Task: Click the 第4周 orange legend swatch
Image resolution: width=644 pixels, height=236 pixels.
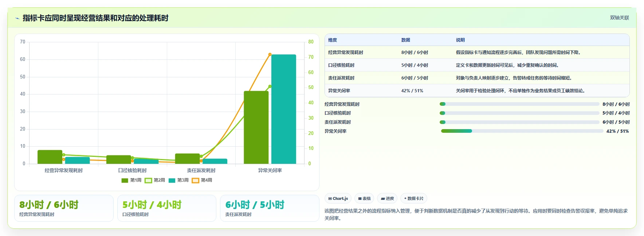Action: pyautogui.click(x=196, y=180)
